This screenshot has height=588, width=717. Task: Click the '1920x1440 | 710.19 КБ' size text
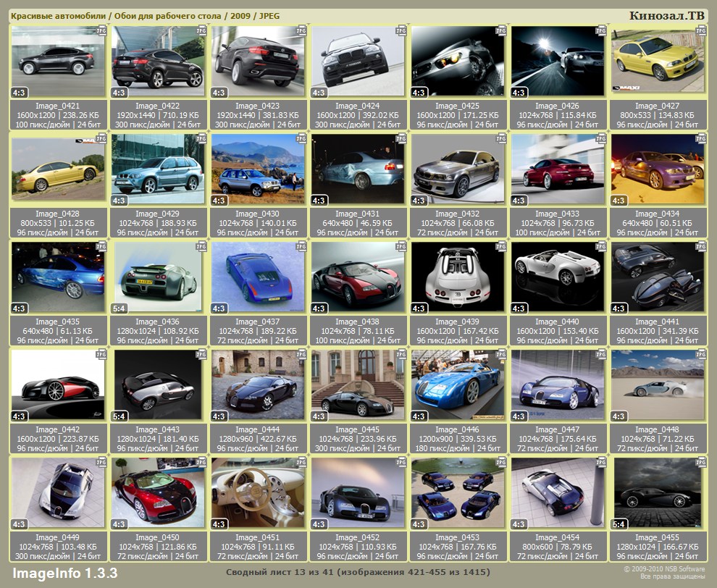click(x=158, y=115)
